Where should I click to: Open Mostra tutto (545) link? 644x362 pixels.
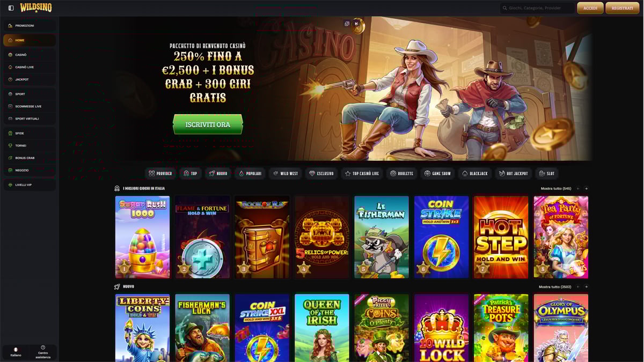click(x=556, y=189)
